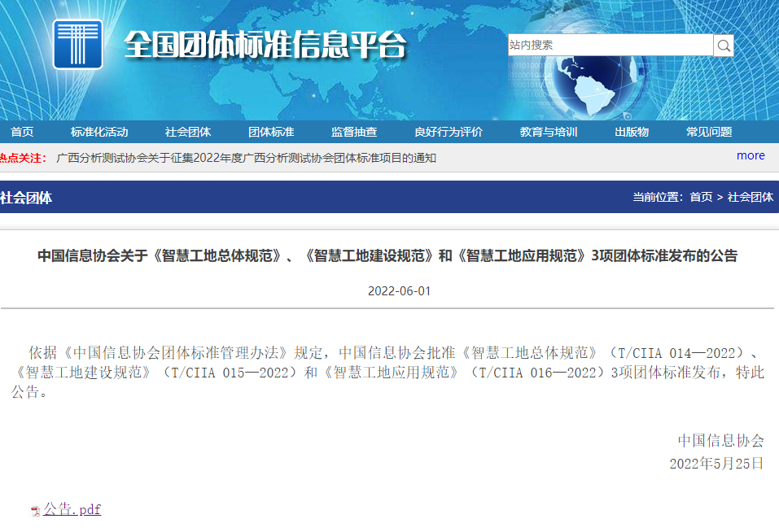Download the 公告.pdf attachment
Viewport: 779px width, 532px height.
(72, 509)
